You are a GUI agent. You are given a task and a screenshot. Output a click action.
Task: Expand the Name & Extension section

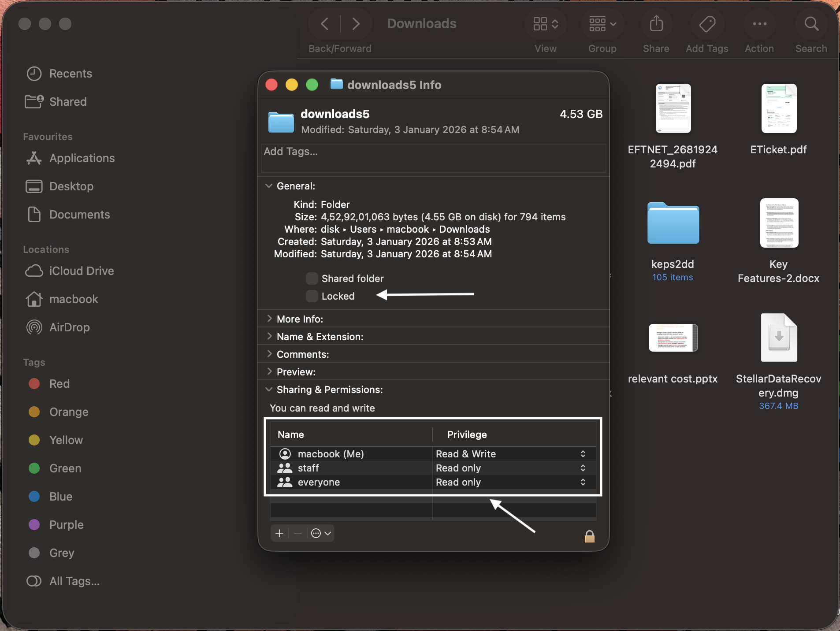[x=269, y=336]
